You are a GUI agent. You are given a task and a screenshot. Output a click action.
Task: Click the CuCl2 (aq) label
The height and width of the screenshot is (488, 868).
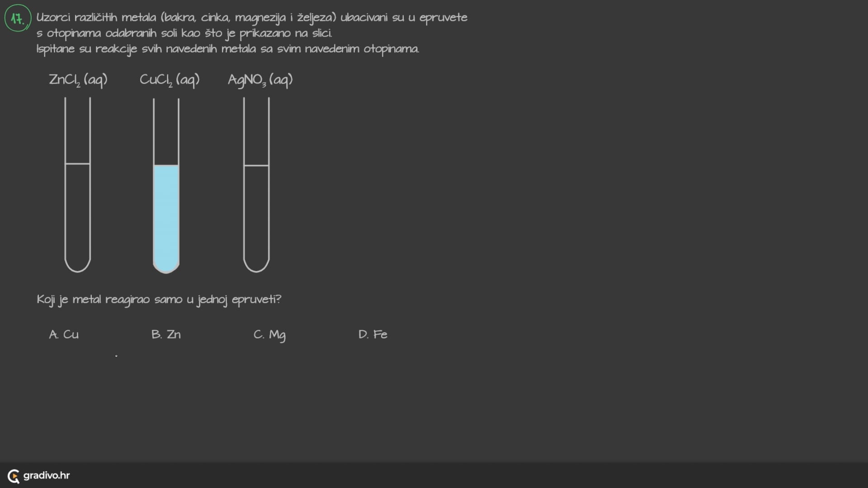click(170, 80)
